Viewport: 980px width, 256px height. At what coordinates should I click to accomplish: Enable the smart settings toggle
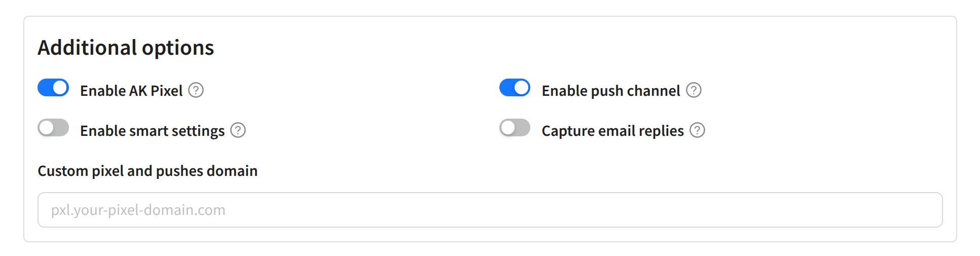pos(53,128)
